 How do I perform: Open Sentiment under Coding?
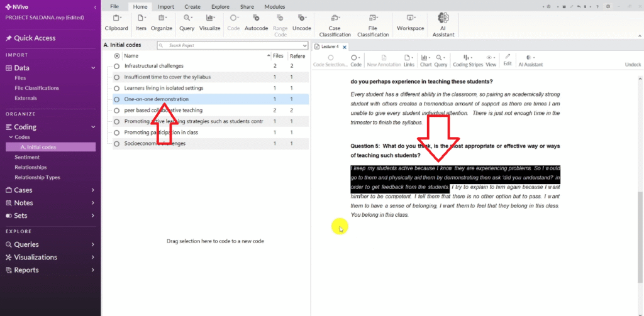(x=28, y=157)
